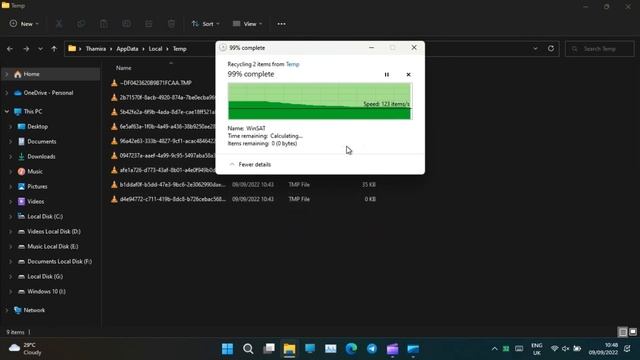Open the recent locations dropdown arrow
Viewport: 640px width, 360px height.
(x=40, y=49)
